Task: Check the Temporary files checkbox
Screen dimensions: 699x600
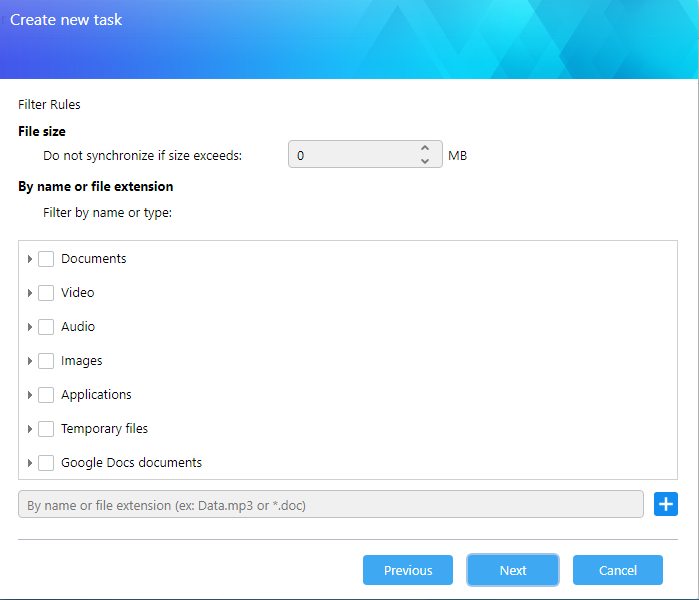Action: click(x=46, y=429)
